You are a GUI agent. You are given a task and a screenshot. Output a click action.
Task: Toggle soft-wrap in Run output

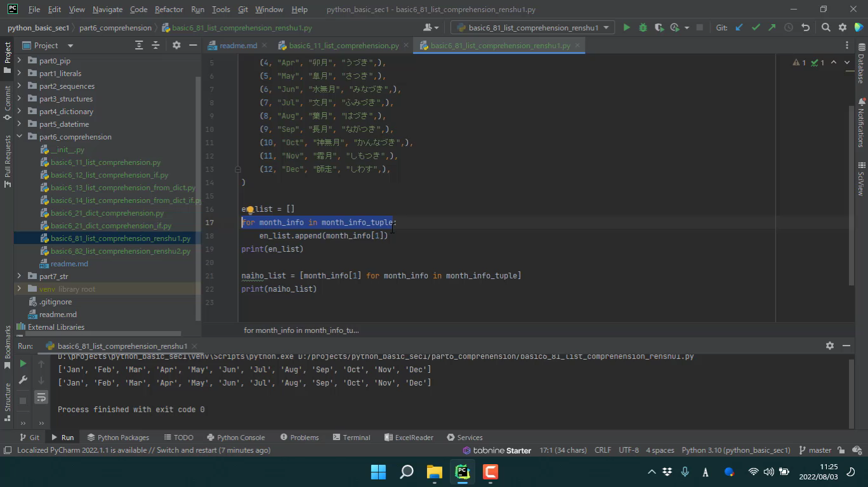pos(41,397)
